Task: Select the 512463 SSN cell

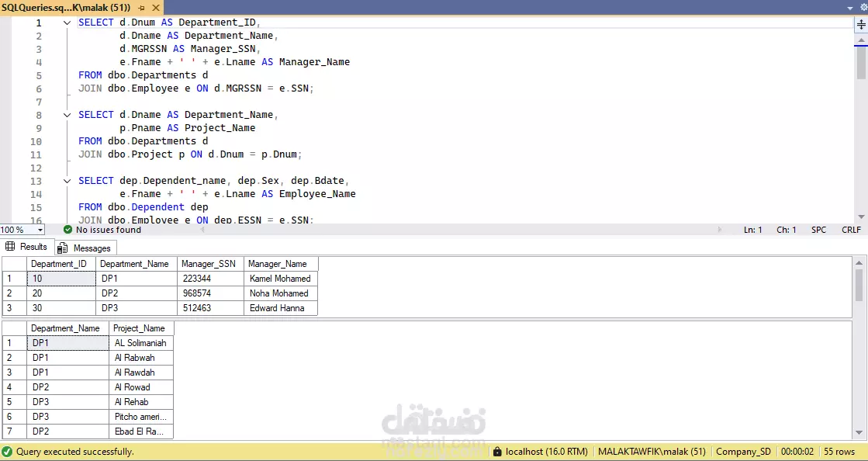Action: point(209,308)
